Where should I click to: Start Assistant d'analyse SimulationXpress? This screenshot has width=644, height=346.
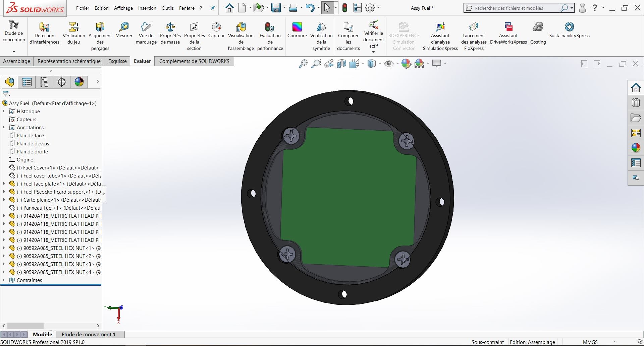(440, 36)
